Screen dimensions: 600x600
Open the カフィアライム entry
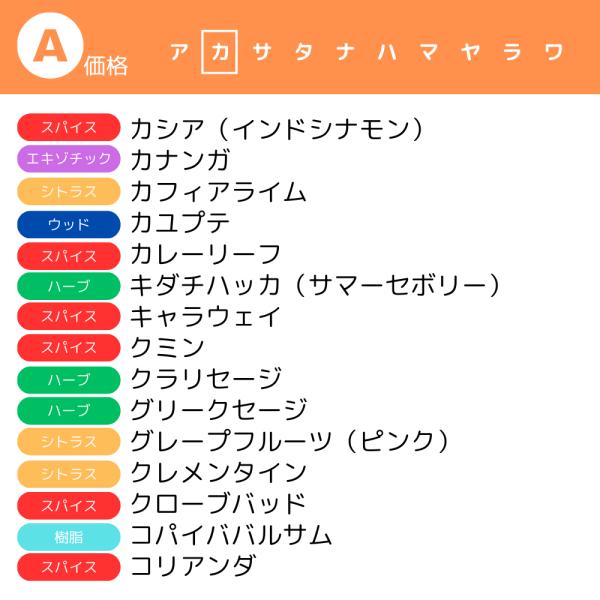218,192
